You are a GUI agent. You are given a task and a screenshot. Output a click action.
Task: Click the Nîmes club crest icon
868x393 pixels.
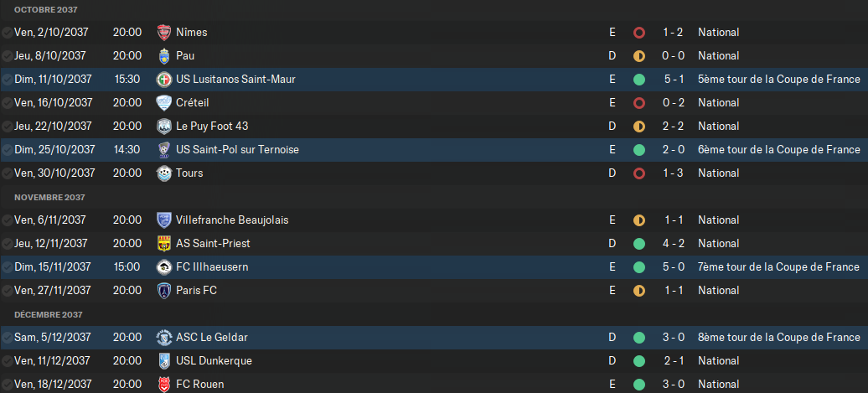click(x=164, y=33)
